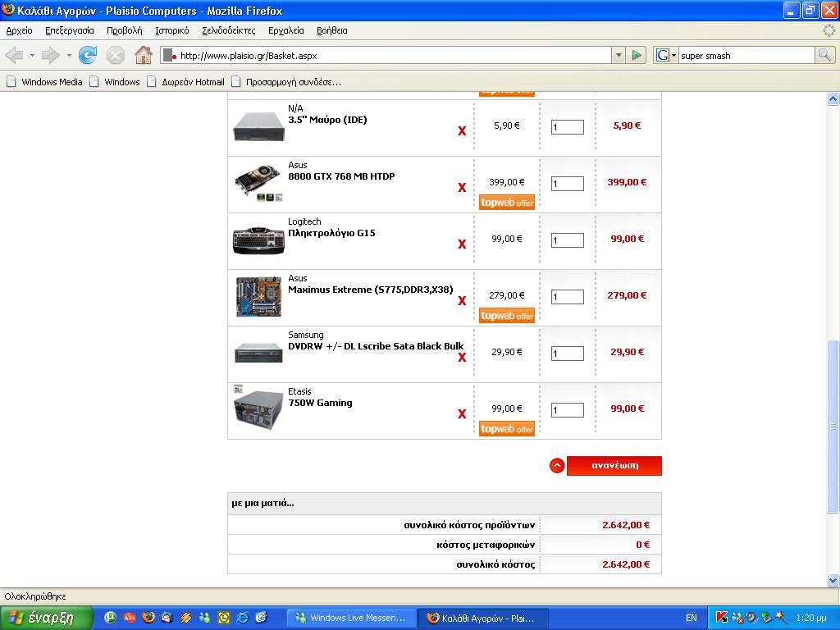
Task: Remove the Etasis 750W Gaming item
Action: tap(462, 414)
